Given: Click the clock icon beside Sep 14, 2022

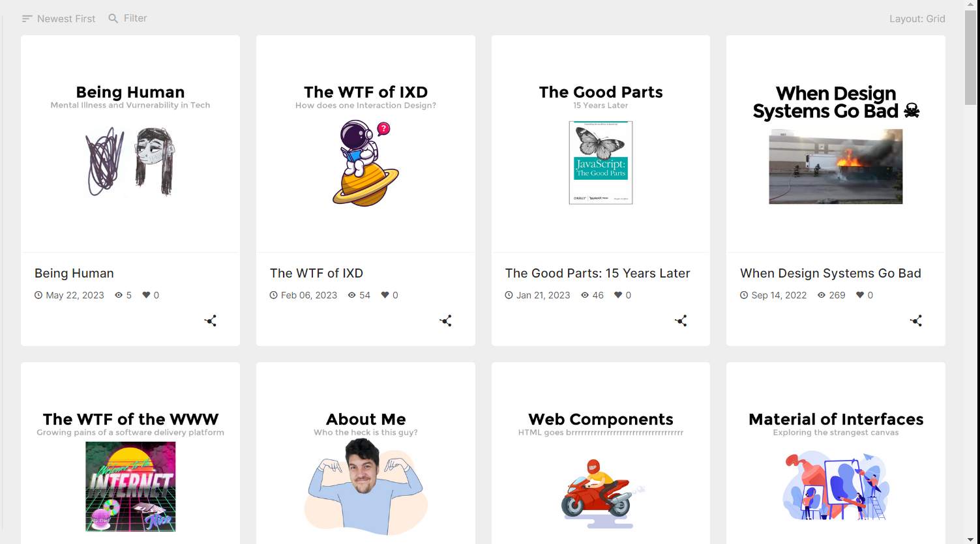Looking at the screenshot, I should click(x=744, y=295).
